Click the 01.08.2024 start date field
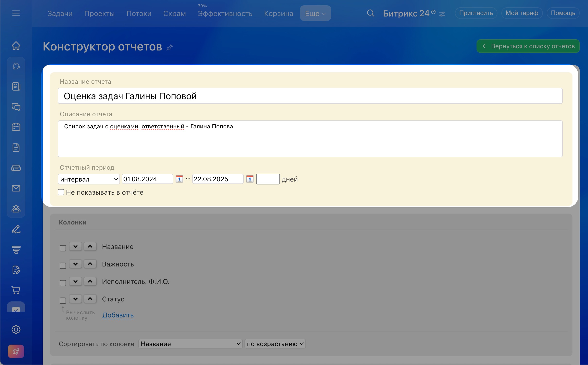 tap(147, 179)
